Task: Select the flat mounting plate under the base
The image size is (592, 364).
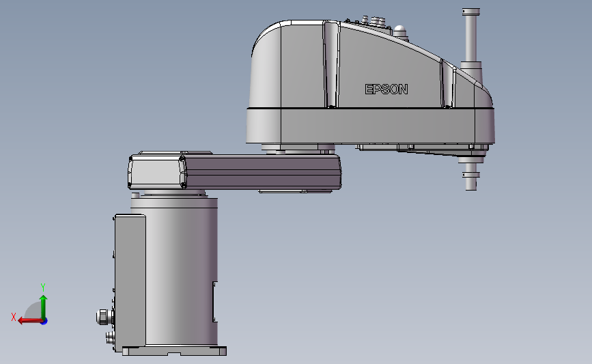Action: point(174,351)
